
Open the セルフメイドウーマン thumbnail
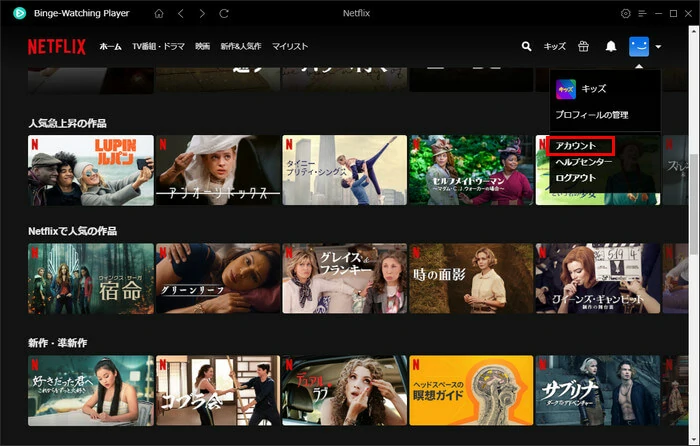471,170
